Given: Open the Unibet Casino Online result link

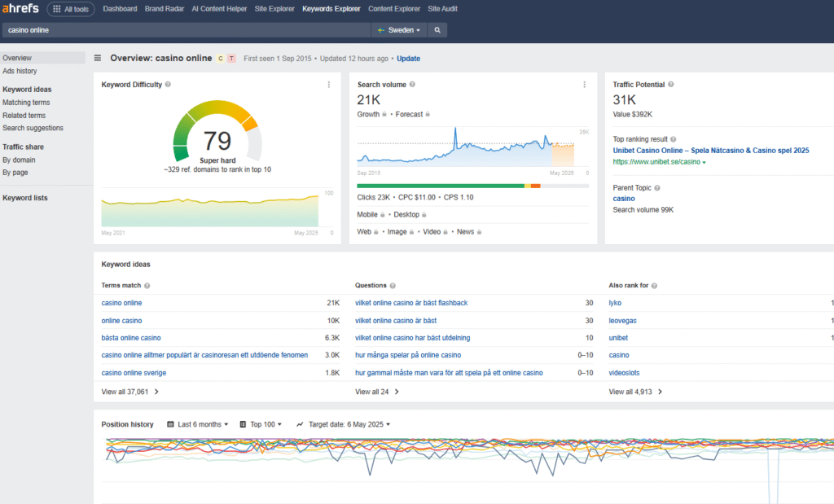Looking at the screenshot, I should [x=710, y=151].
